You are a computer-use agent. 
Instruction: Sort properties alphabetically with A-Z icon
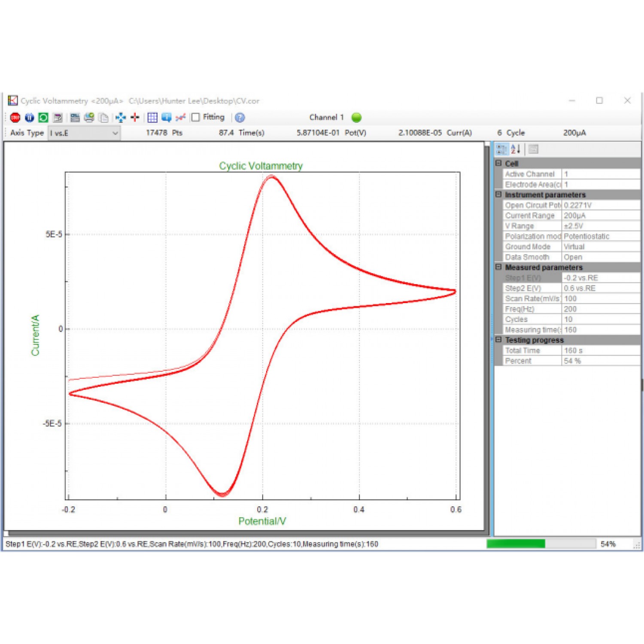point(516,149)
